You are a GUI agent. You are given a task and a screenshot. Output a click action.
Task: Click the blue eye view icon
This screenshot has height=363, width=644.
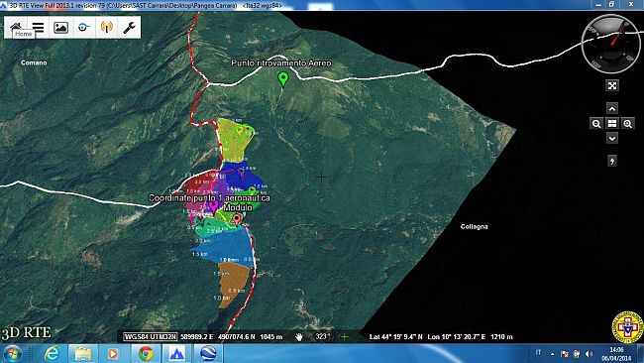[84, 27]
